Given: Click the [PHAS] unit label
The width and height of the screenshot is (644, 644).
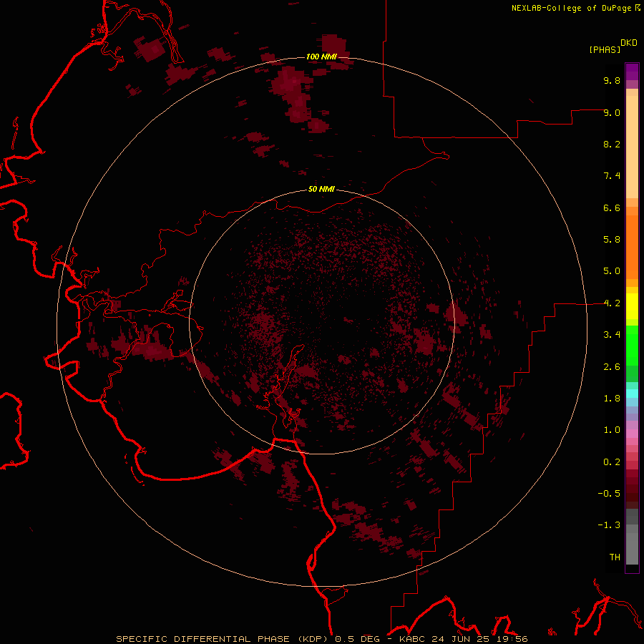Looking at the screenshot, I should (605, 49).
